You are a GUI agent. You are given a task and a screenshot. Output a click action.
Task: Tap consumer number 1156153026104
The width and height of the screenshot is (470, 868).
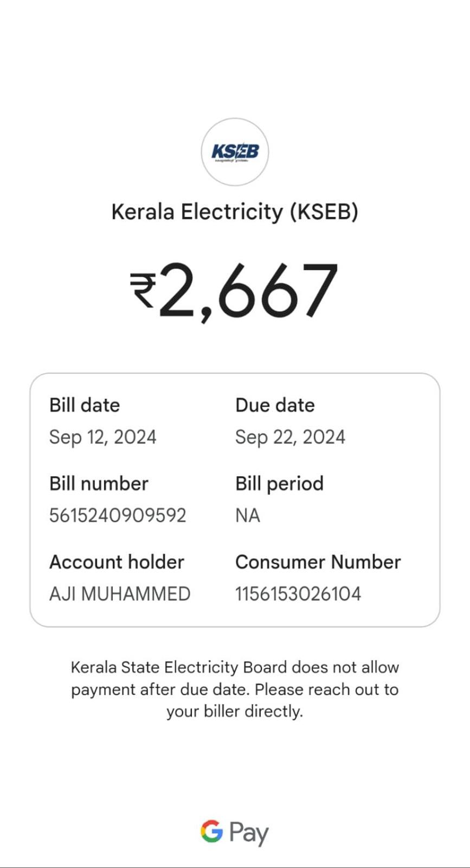[298, 594]
